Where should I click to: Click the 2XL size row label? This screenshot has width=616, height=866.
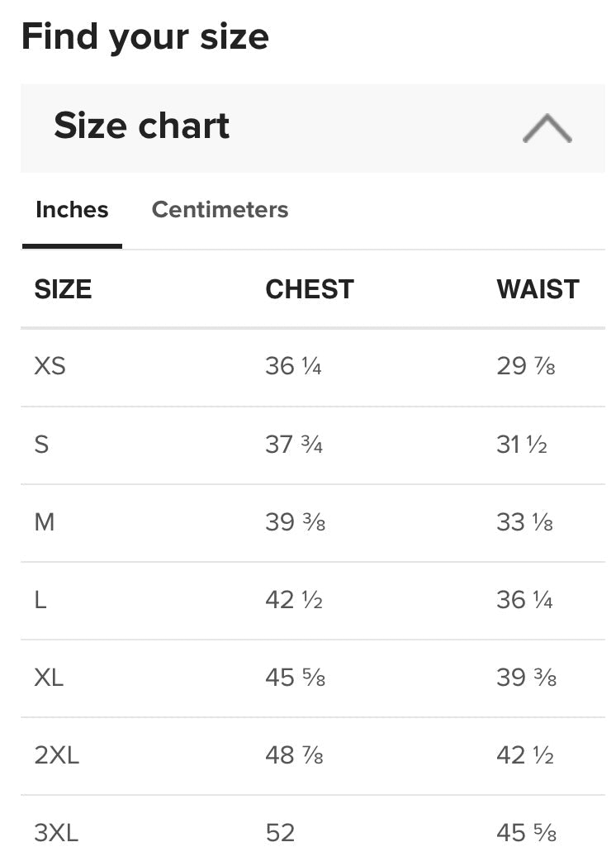point(57,755)
